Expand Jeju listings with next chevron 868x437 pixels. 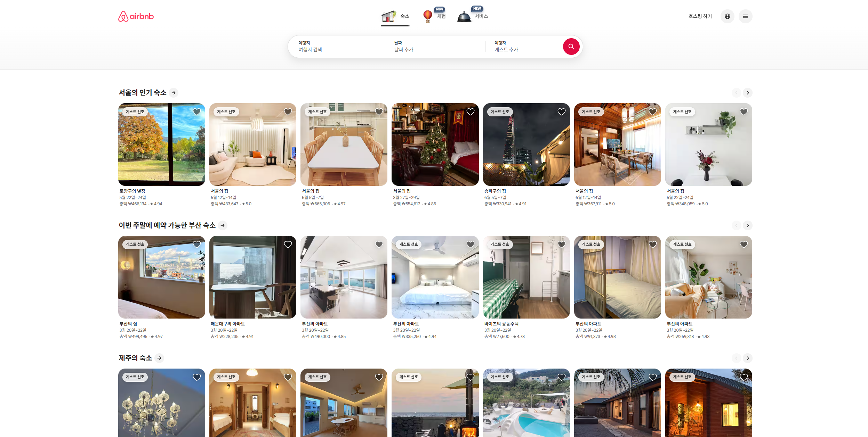[x=748, y=358]
